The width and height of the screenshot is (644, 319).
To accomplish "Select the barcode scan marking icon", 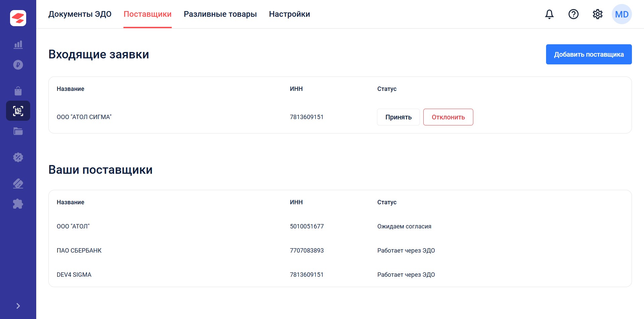I will [18, 111].
